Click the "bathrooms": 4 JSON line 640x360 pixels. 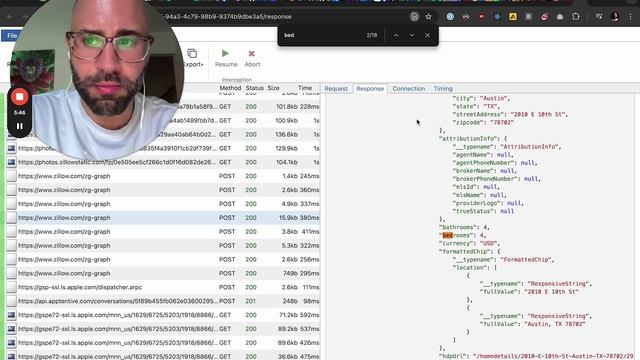click(464, 227)
